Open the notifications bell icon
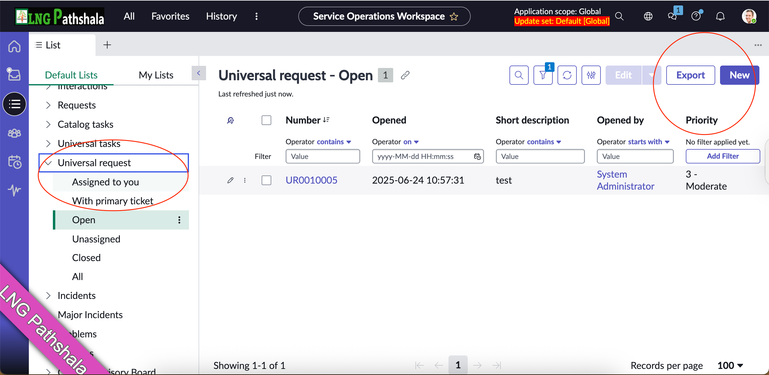The width and height of the screenshot is (769, 375). pos(720,16)
